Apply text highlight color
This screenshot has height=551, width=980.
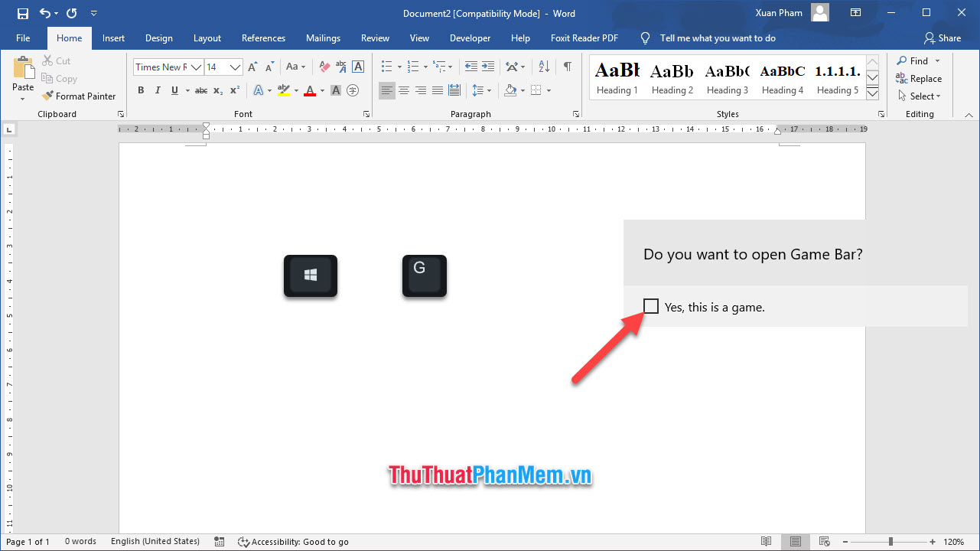pos(283,90)
